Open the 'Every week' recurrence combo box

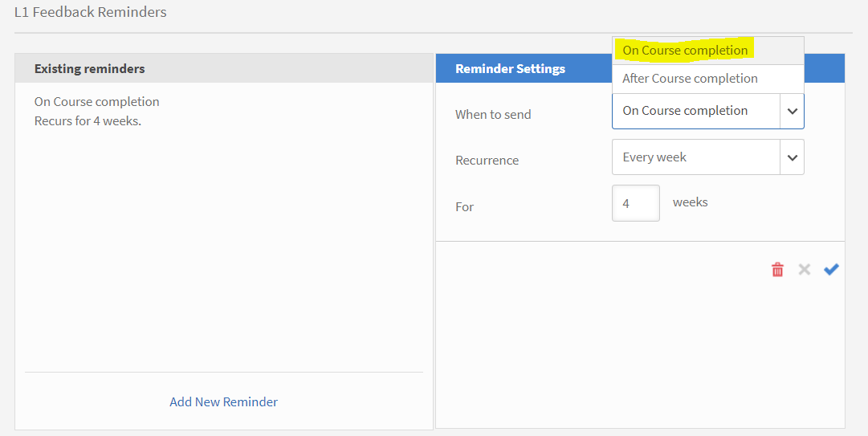[x=695, y=158]
